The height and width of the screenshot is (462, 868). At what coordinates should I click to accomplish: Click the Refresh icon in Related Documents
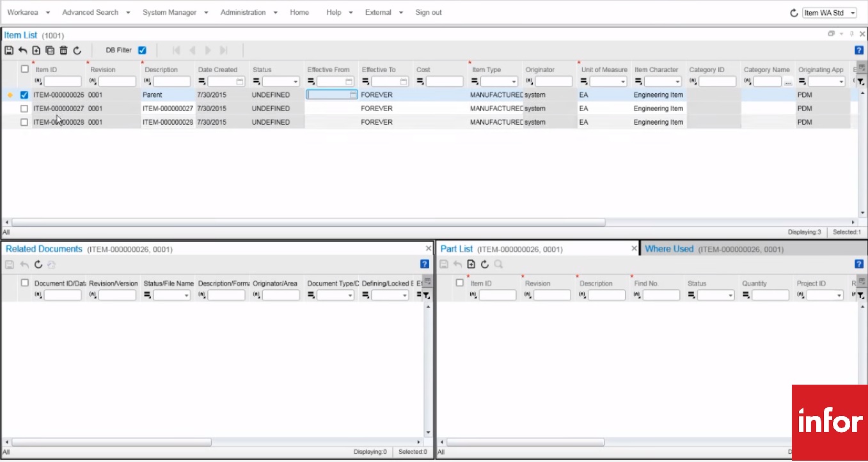(37, 264)
